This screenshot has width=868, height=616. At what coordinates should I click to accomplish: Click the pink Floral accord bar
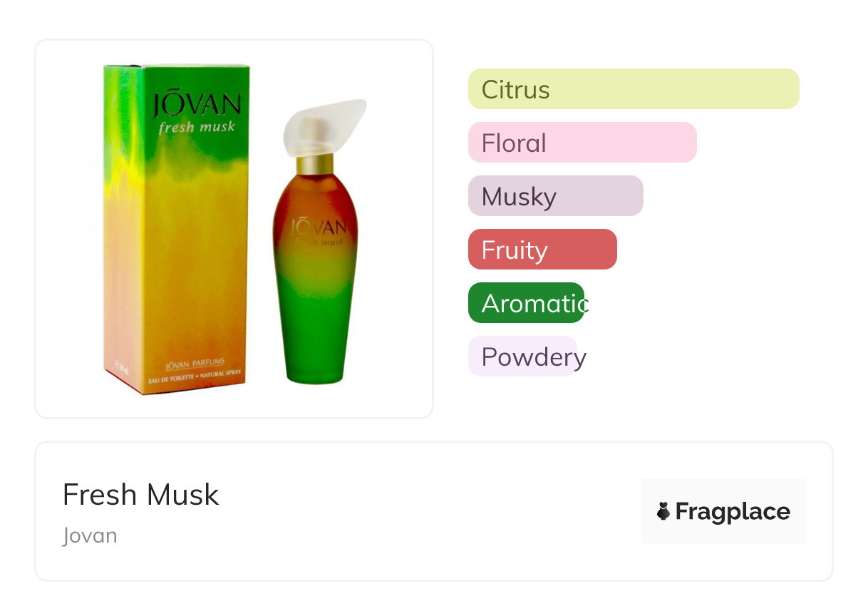tap(582, 143)
